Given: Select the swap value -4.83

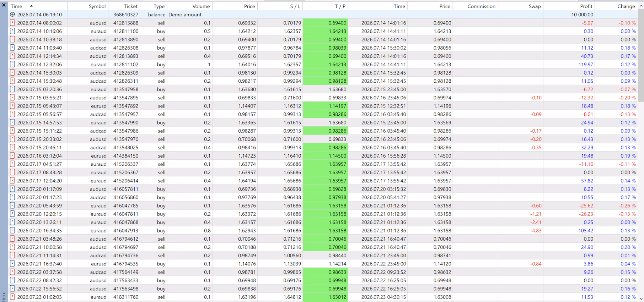Looking at the screenshot, I should coord(536,231).
